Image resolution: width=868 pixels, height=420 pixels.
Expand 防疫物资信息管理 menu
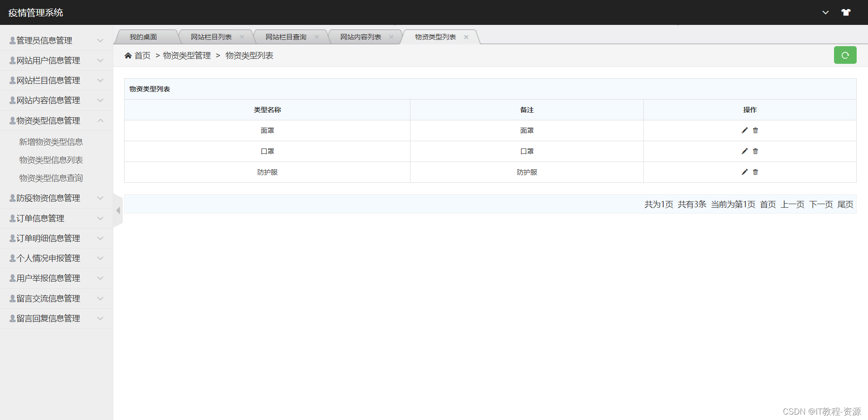[x=56, y=198]
